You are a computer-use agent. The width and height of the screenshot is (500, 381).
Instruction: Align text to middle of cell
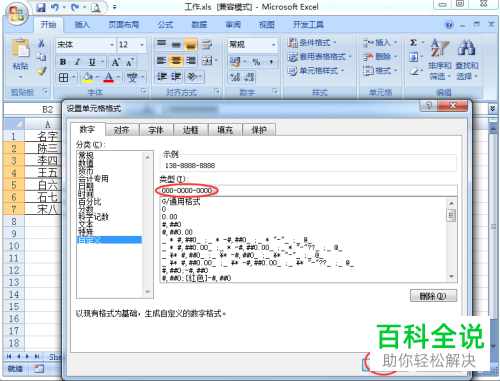[176, 44]
